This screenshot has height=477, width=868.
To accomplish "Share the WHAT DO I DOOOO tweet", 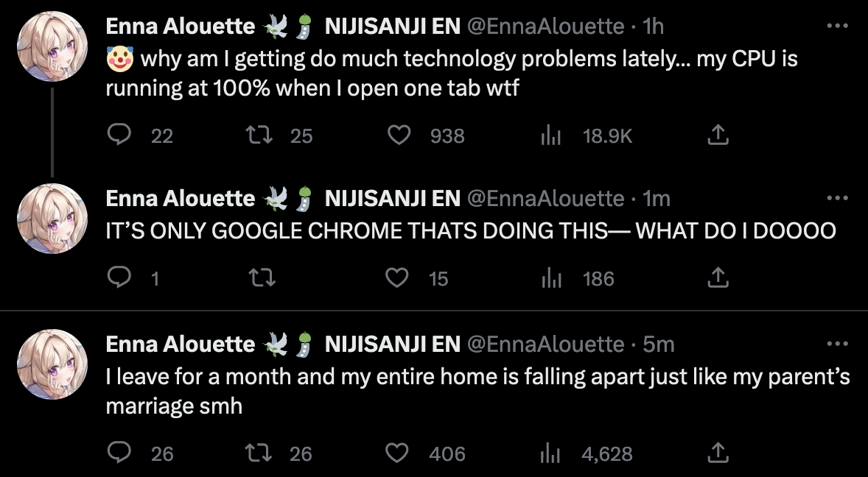I will pyautogui.click(x=718, y=278).
